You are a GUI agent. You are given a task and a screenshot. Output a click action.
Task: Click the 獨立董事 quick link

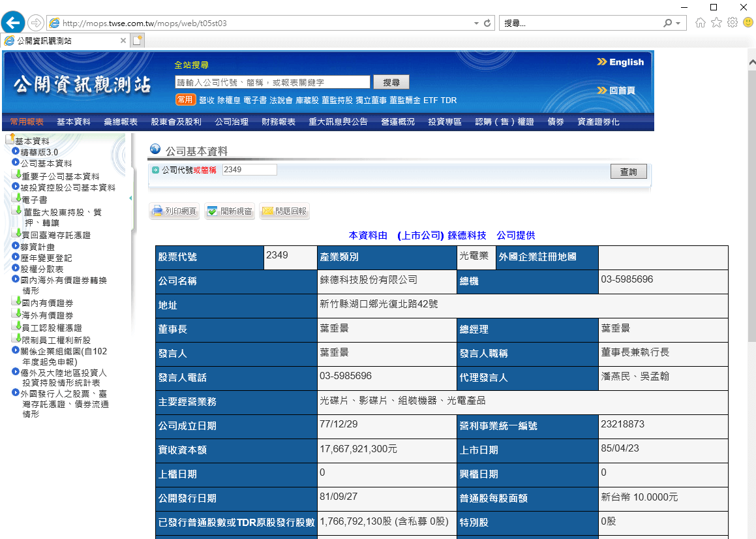[371, 100]
